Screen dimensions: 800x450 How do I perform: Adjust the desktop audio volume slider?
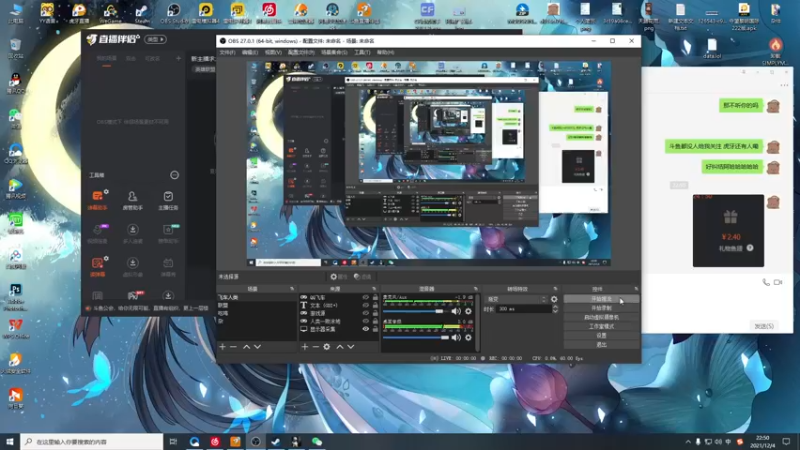(415, 337)
